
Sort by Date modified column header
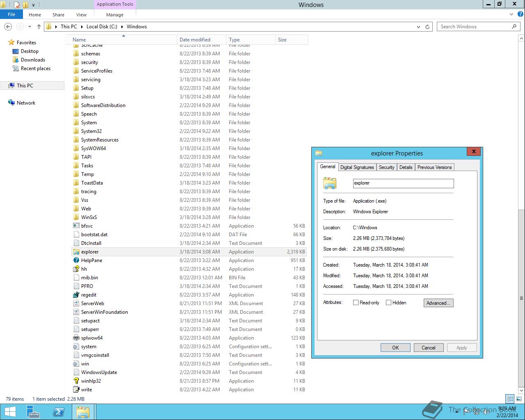(x=201, y=40)
